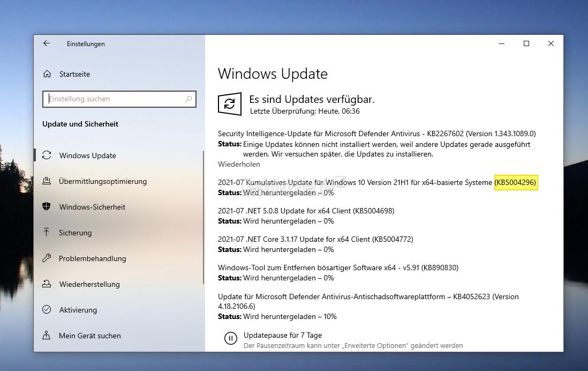The height and width of the screenshot is (371, 588).
Task: Click the Mein Gerät suchen icon
Action: tap(47, 335)
